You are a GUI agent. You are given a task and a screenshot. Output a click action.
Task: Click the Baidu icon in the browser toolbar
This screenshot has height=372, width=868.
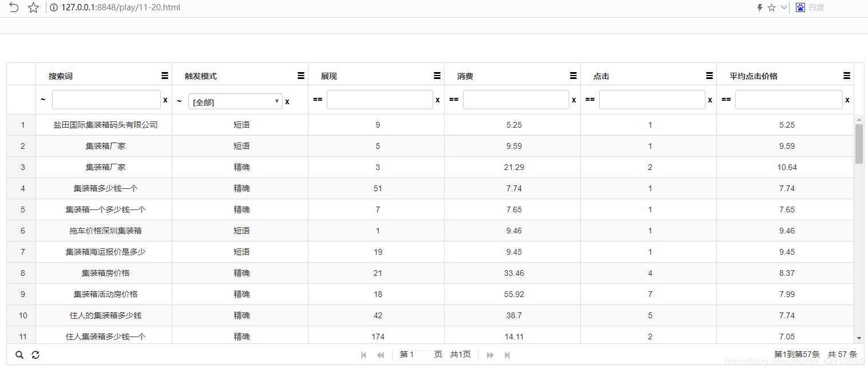(799, 7)
